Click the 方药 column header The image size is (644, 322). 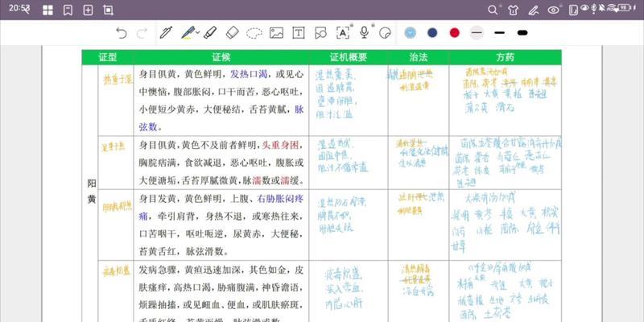coord(505,57)
